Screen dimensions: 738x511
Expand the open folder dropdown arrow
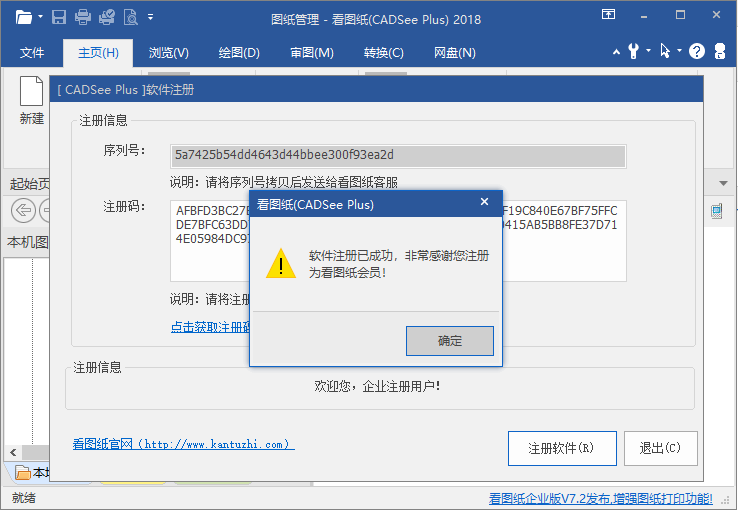pyautogui.click(x=40, y=17)
